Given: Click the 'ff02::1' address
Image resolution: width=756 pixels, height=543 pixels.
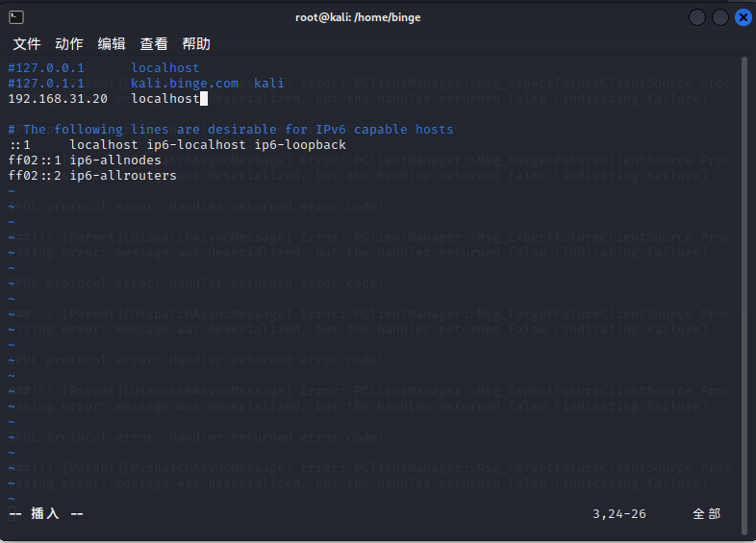Looking at the screenshot, I should [x=35, y=160].
